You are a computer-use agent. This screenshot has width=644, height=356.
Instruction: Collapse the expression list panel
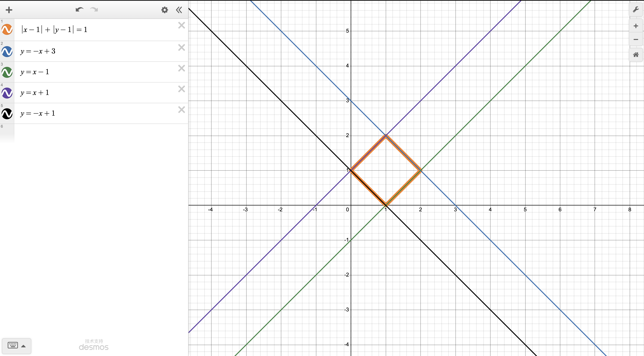179,10
